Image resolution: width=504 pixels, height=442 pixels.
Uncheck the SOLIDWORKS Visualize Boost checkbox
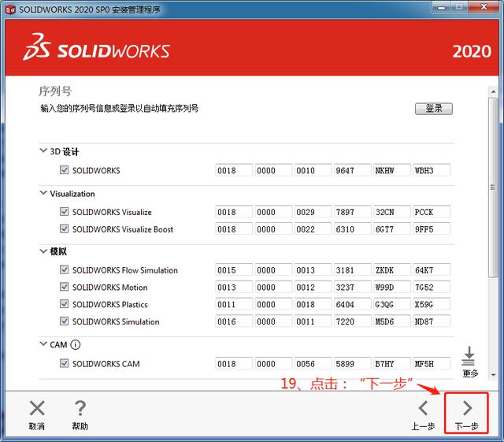64,229
